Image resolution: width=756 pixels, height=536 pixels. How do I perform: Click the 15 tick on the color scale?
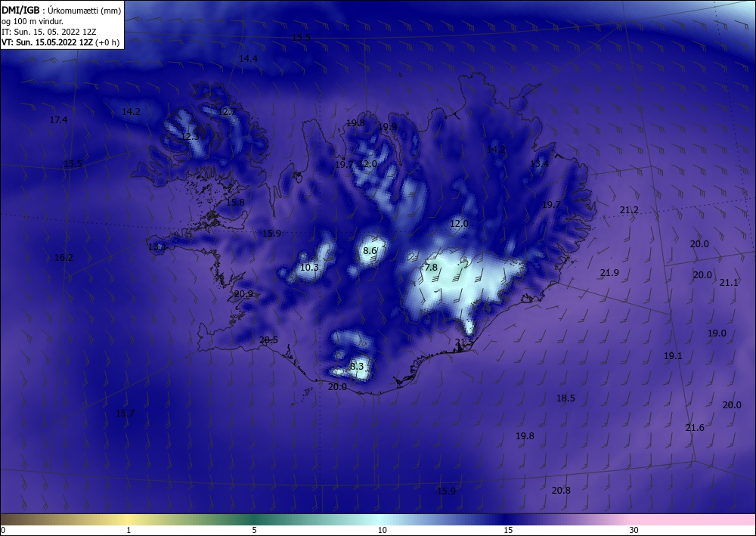[508, 530]
